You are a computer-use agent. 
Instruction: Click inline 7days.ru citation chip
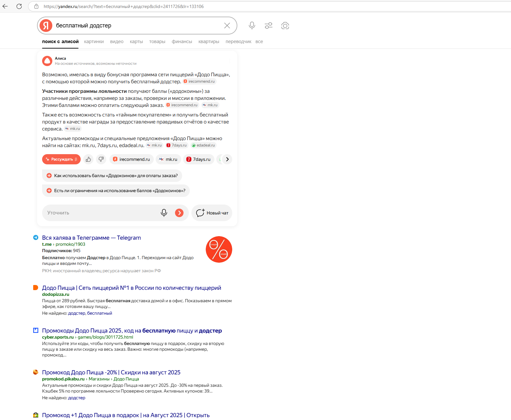(177, 145)
